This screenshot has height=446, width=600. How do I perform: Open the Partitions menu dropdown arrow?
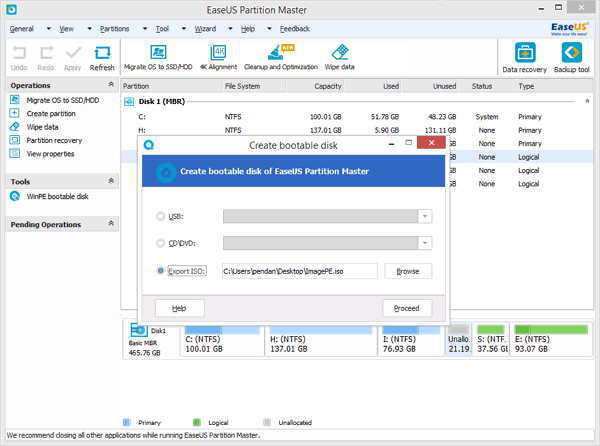(145, 29)
